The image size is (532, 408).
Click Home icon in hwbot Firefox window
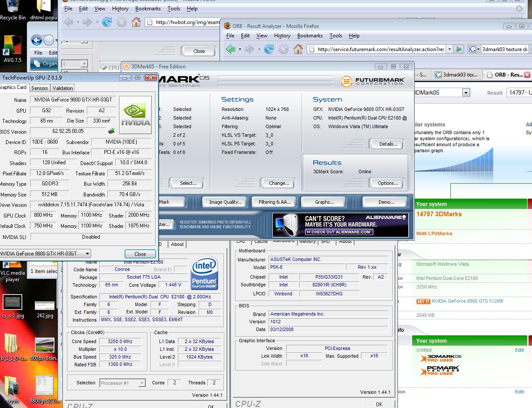pos(136,22)
